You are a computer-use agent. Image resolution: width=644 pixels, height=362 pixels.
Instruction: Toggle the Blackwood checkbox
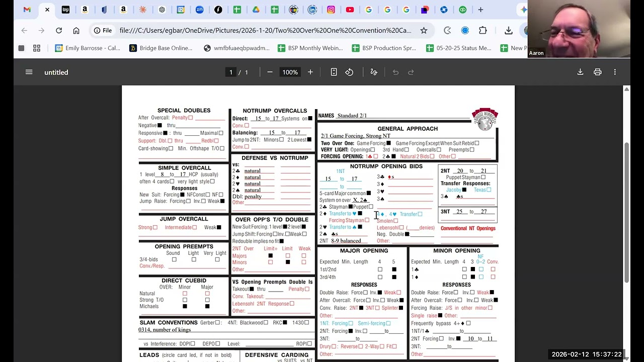(266, 323)
